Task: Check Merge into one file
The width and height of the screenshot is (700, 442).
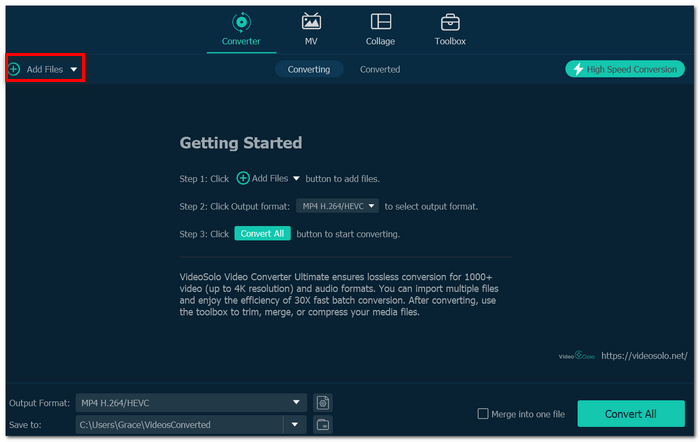Action: point(483,414)
